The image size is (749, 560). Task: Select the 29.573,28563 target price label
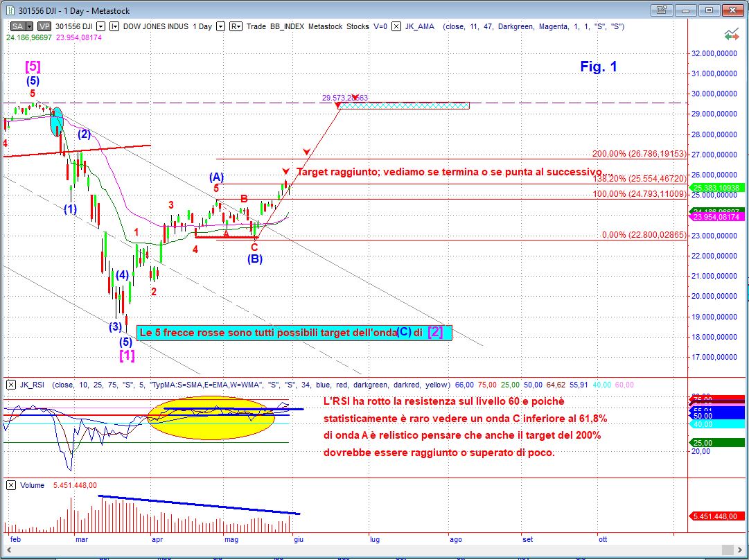[345, 98]
